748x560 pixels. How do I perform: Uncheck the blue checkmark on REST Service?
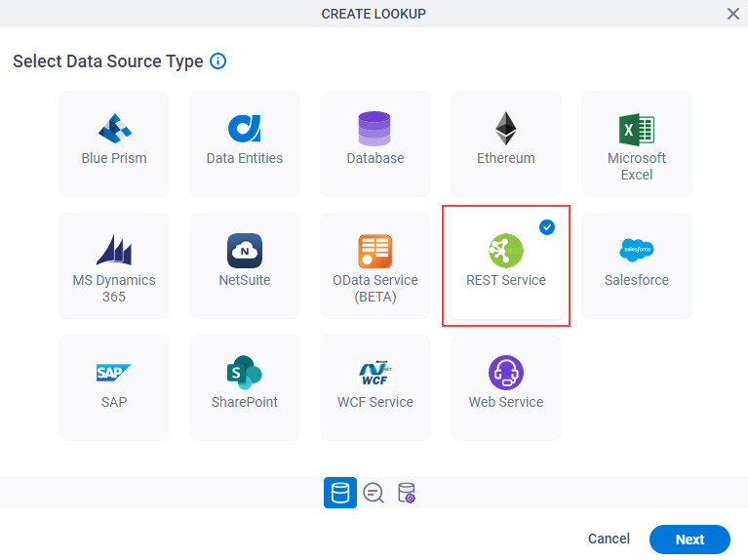547,227
